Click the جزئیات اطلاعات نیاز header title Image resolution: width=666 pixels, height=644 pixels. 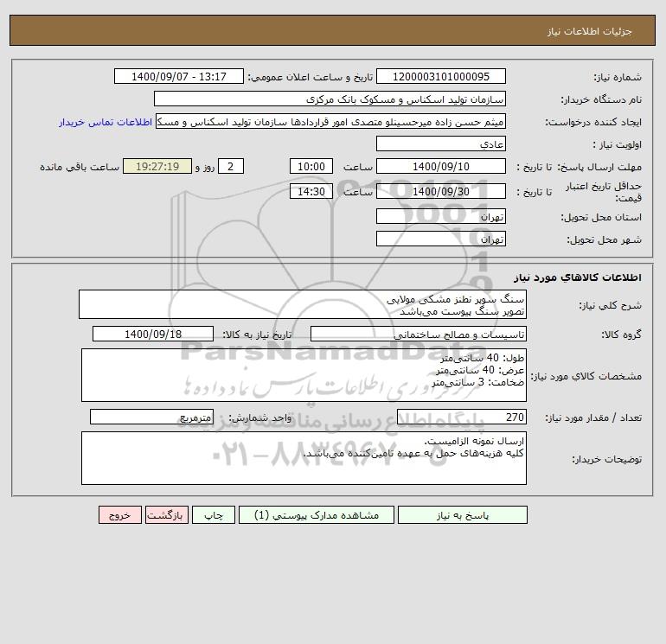[590, 31]
